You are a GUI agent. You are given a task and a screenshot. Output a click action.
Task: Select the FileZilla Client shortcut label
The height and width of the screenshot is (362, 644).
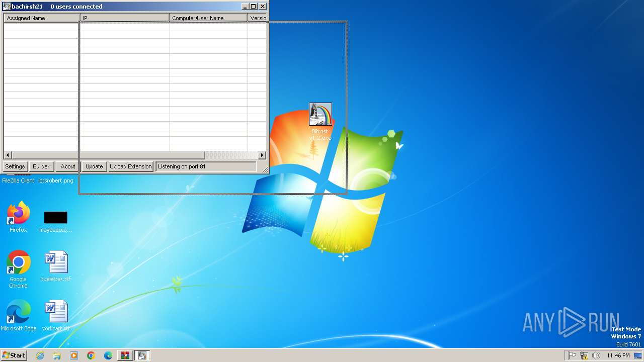[x=18, y=180]
